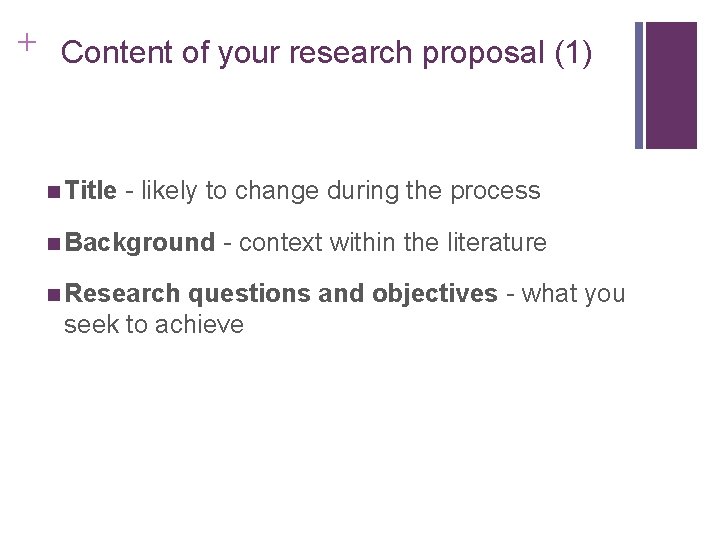Click the text 'context within the literature'
The image size is (720, 540).
click(x=393, y=242)
